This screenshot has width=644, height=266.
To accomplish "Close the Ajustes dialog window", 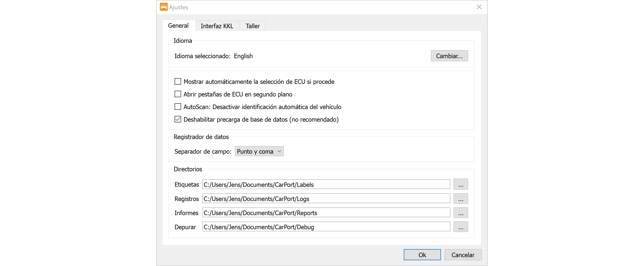I will [479, 7].
